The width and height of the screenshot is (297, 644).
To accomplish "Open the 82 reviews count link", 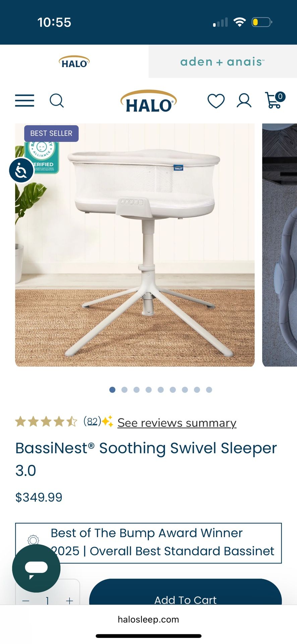I will coord(92,421).
